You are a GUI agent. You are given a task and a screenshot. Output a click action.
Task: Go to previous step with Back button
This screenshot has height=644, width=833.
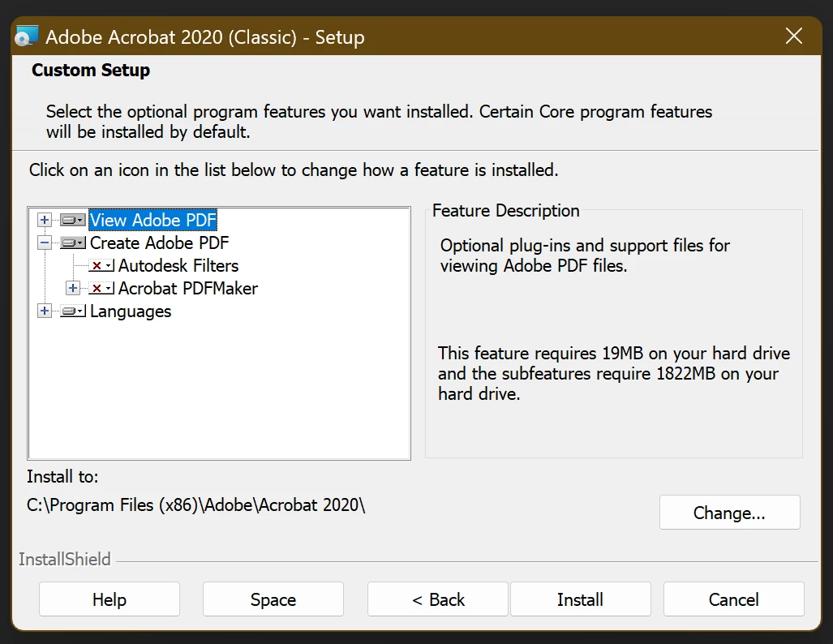[x=438, y=599]
